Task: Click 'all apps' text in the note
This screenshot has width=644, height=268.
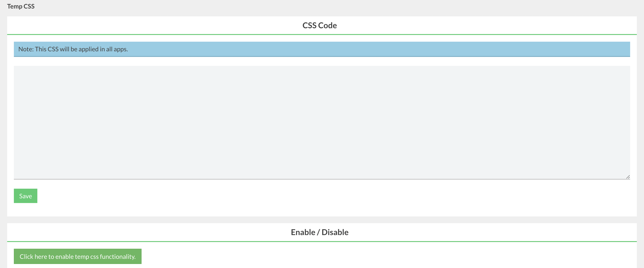Action: (x=117, y=49)
